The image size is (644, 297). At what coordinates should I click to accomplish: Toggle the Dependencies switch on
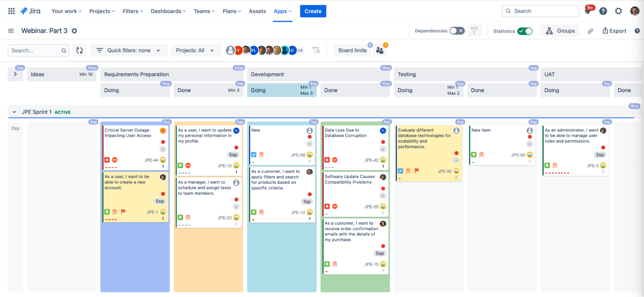(457, 31)
